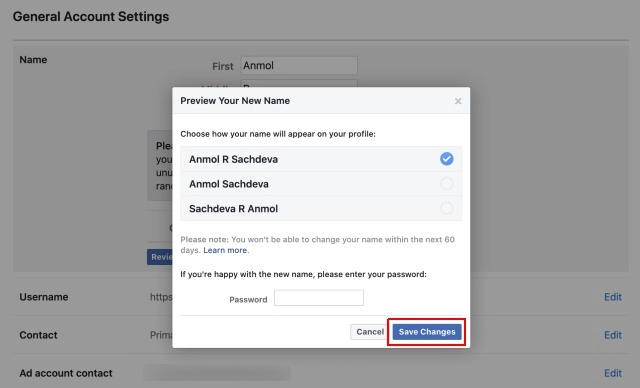Click the partially hidden Review Change button
The image size is (640, 388).
tap(160, 257)
